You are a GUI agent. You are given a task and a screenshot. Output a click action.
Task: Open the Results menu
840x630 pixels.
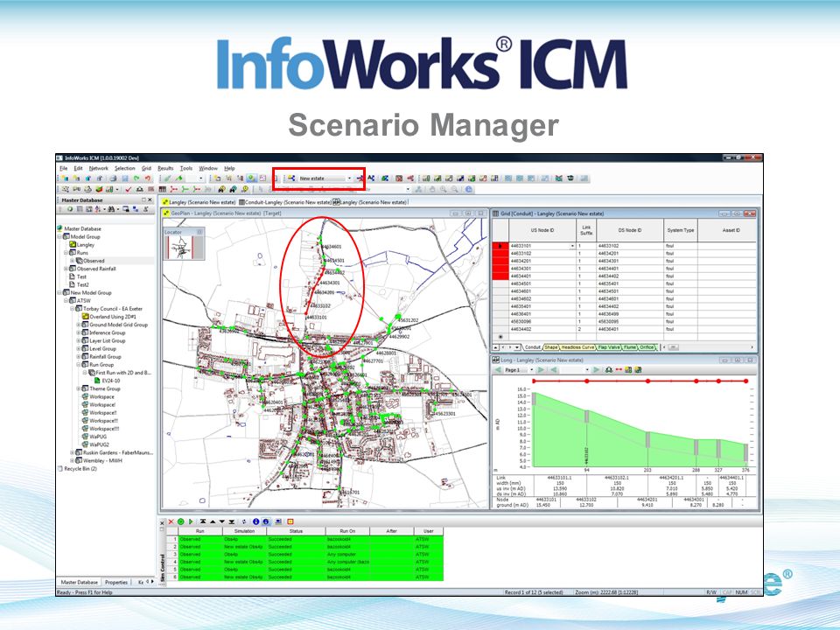(165, 168)
